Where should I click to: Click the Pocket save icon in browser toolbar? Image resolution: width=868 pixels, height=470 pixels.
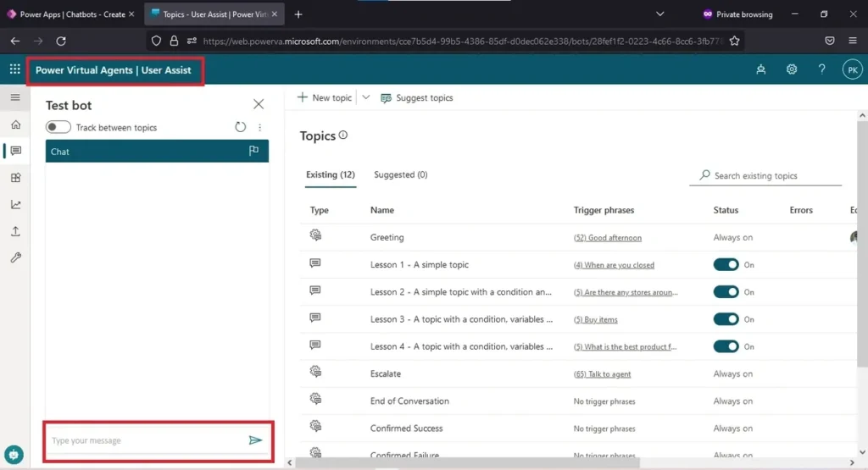tap(829, 41)
